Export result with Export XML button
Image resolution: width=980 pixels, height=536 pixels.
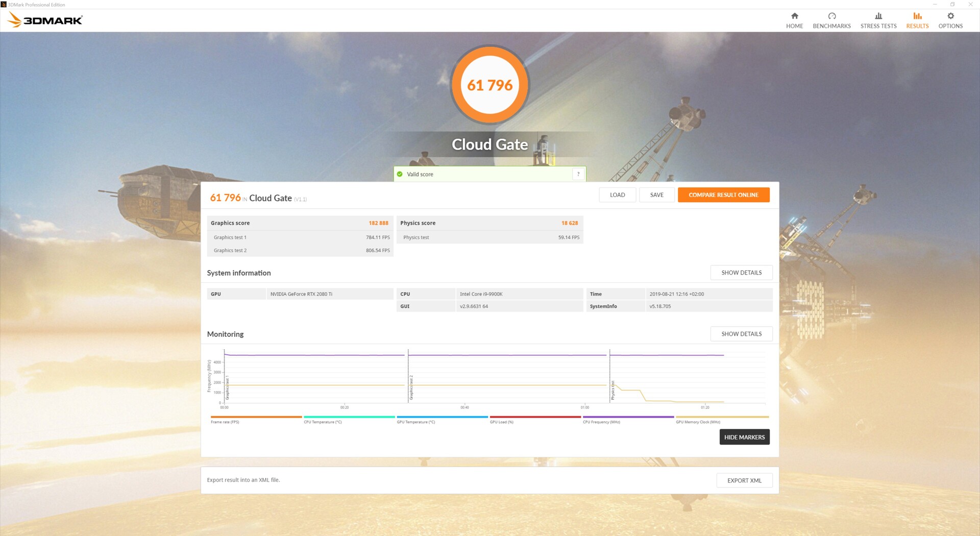coord(744,480)
